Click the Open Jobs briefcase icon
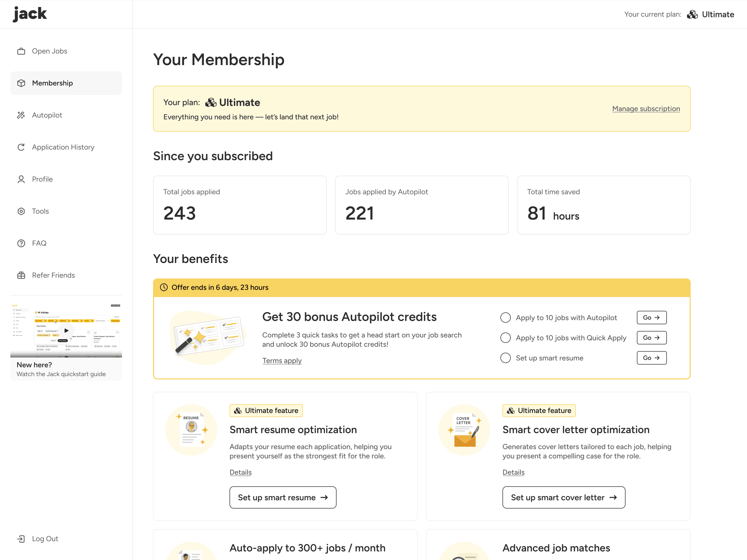 (21, 51)
